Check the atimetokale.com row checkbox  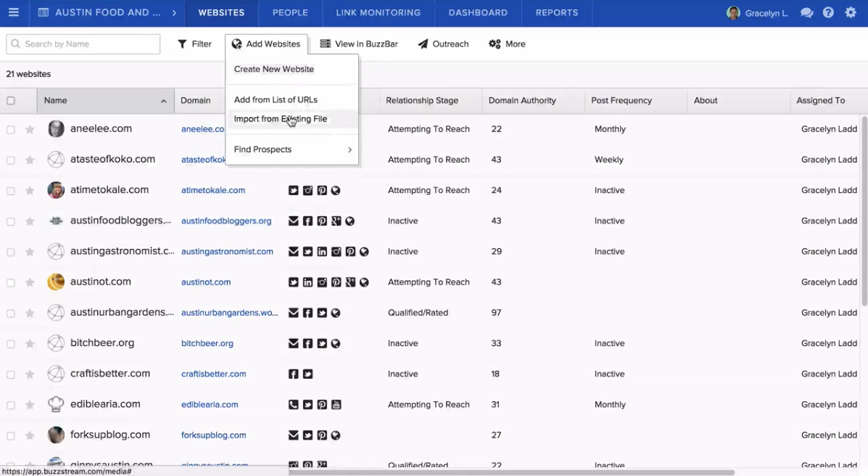point(11,191)
